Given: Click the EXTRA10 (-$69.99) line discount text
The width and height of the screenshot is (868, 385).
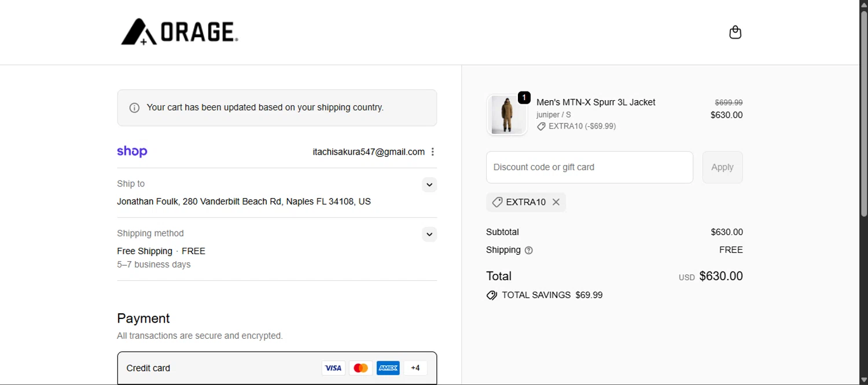Looking at the screenshot, I should coord(582,126).
